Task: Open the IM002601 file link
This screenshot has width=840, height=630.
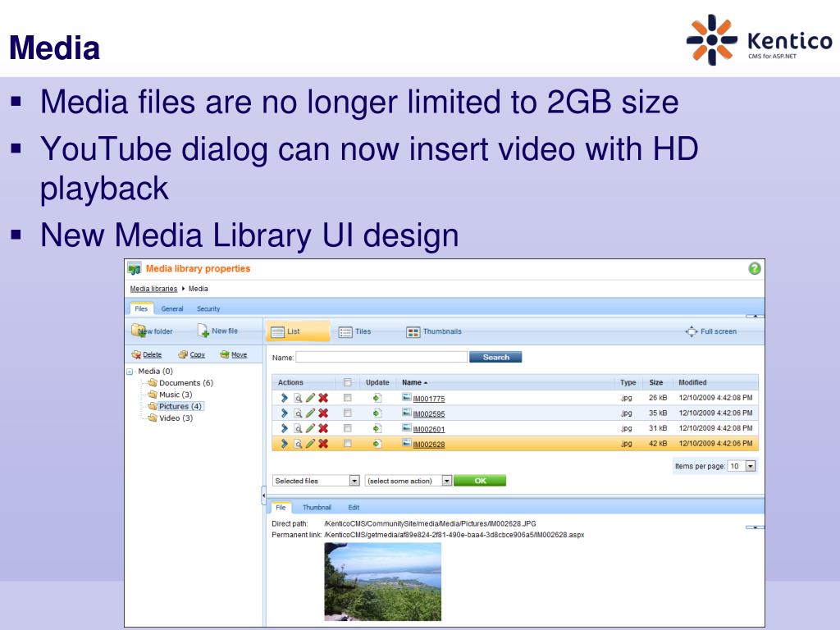Action: (x=428, y=429)
